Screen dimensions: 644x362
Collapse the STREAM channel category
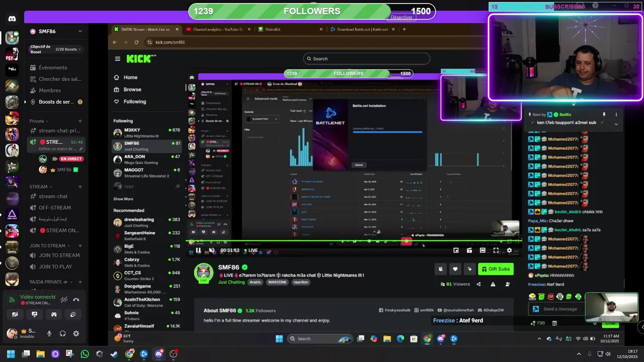coord(41,187)
